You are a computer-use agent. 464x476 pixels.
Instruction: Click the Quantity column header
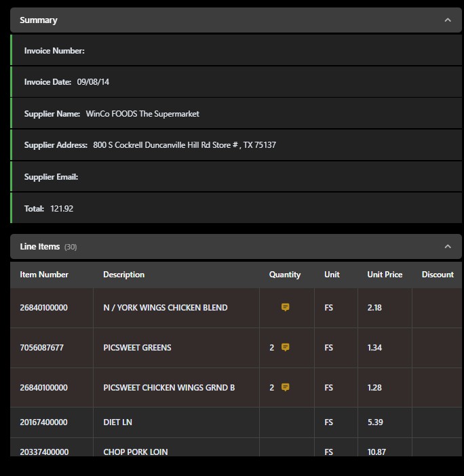click(x=284, y=275)
